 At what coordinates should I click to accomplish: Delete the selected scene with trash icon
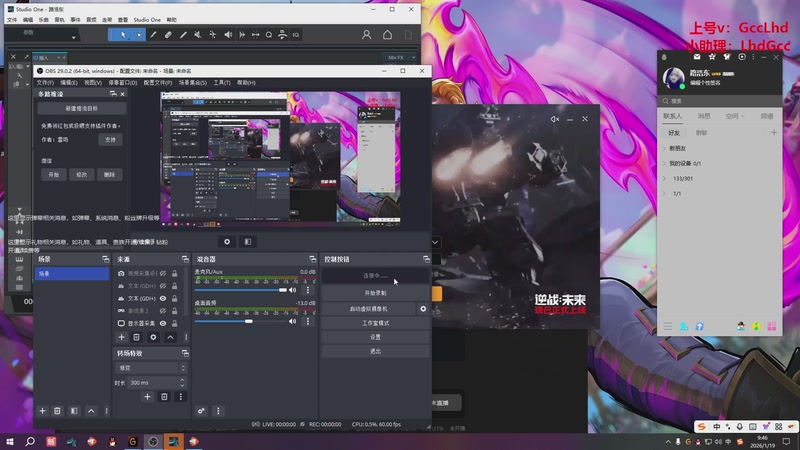click(x=58, y=410)
